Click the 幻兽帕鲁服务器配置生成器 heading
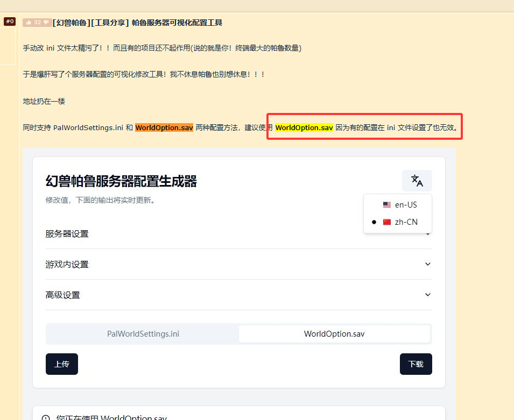The width and height of the screenshot is (514, 420). click(x=121, y=181)
